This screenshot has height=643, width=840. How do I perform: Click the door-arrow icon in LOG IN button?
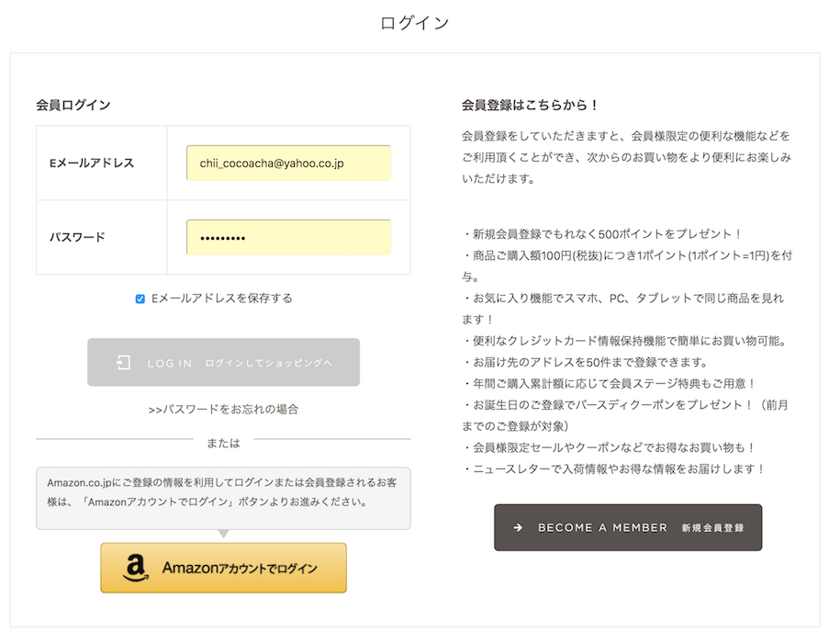[x=124, y=363]
